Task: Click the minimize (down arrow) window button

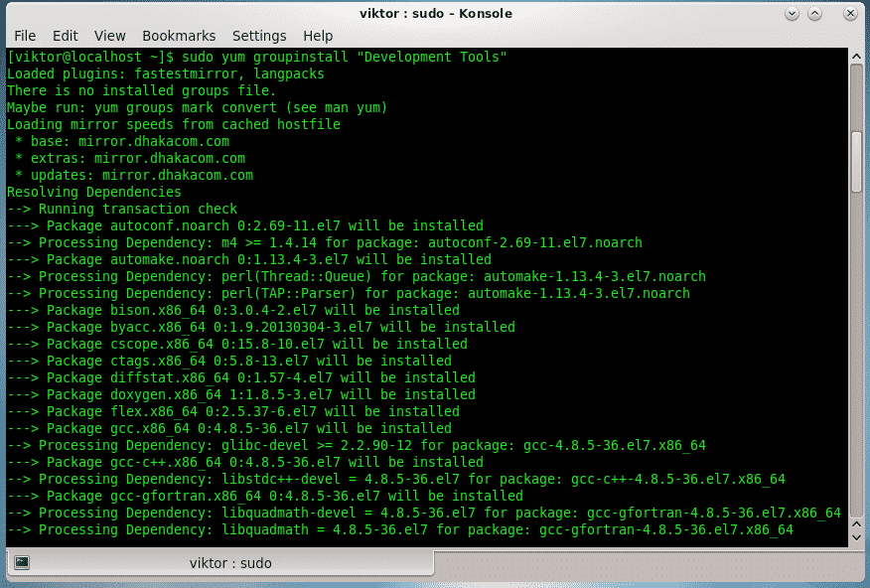Action: click(x=794, y=13)
